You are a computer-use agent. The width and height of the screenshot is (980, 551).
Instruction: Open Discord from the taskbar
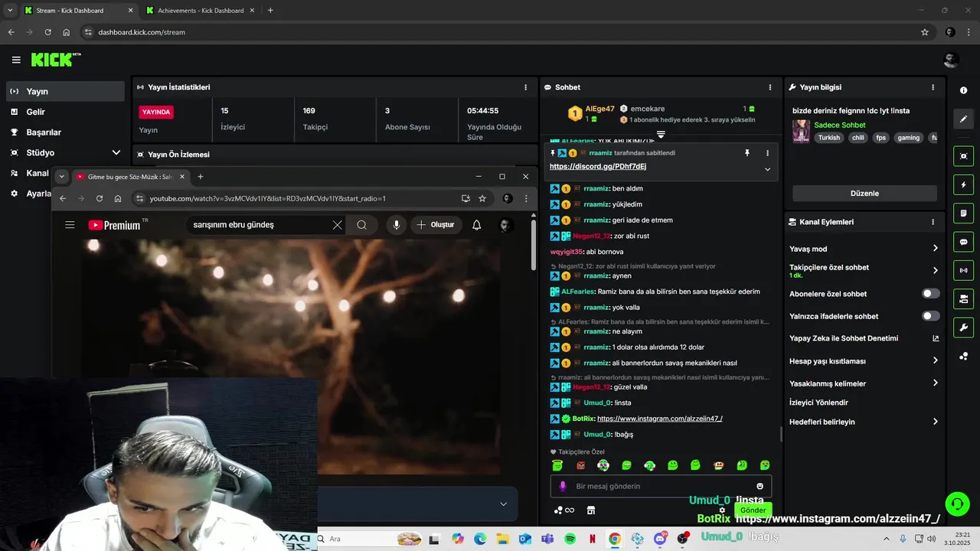[x=660, y=539]
